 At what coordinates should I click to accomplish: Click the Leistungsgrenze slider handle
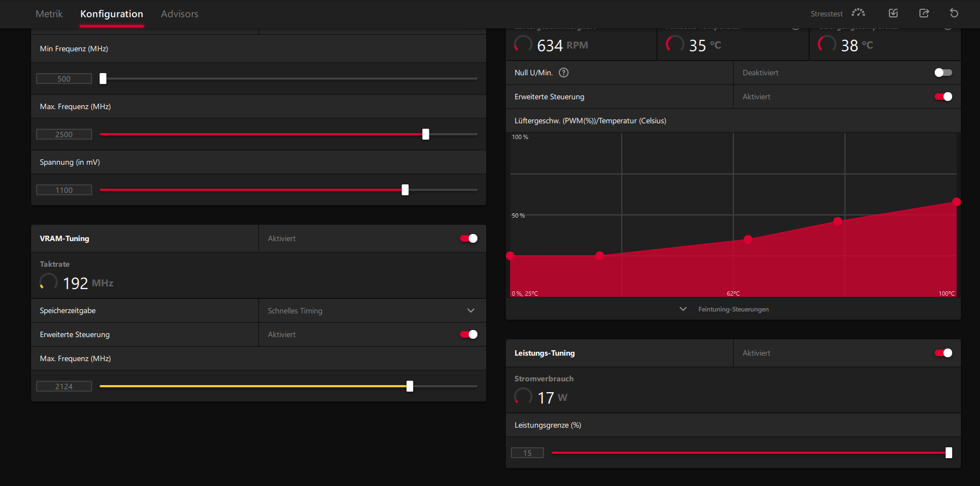(x=949, y=453)
